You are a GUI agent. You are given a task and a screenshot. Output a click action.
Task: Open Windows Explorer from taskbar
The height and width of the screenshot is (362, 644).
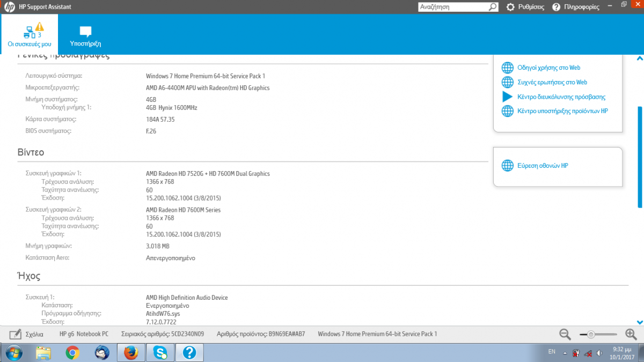point(43,352)
